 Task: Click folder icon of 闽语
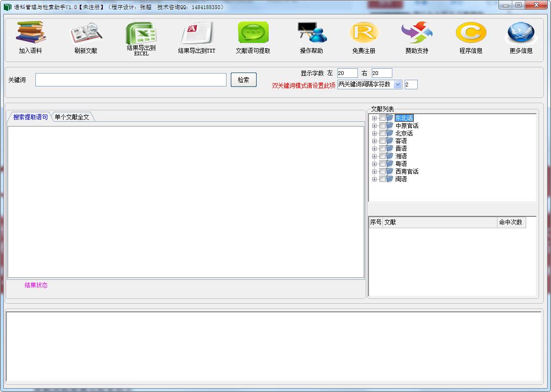[389, 179]
